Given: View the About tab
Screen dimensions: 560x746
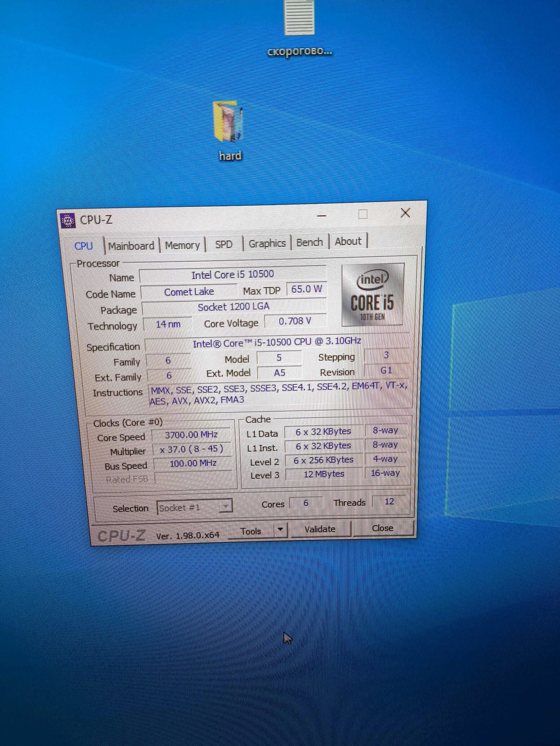Looking at the screenshot, I should [348, 241].
